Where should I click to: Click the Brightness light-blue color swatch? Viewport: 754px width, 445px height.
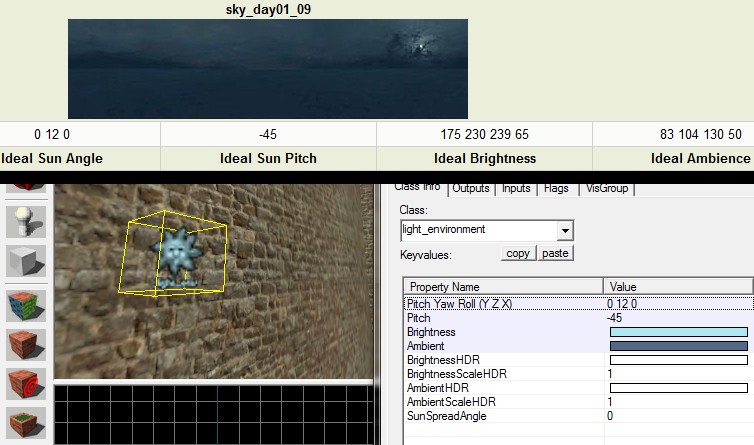pos(679,332)
